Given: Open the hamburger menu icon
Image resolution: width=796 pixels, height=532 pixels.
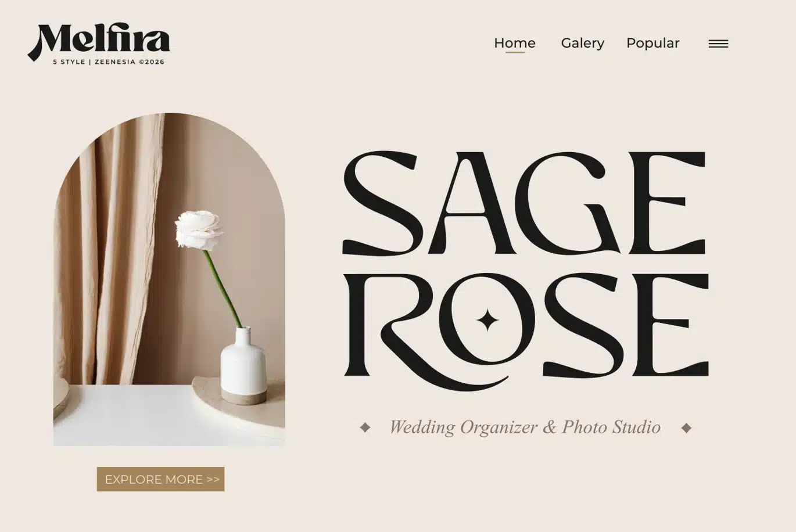Looking at the screenshot, I should [718, 44].
